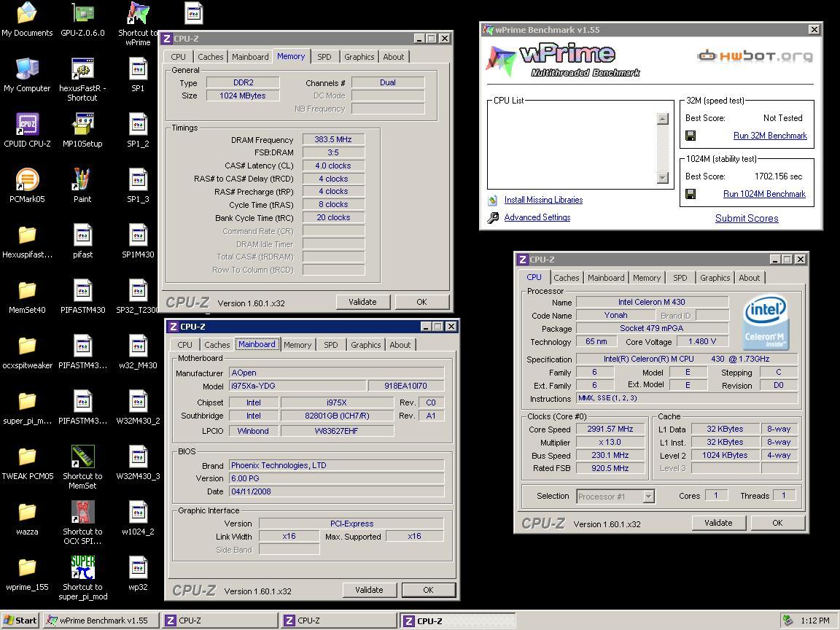Select the wazza folder icon
This screenshot has height=630, width=840.
tap(27, 518)
